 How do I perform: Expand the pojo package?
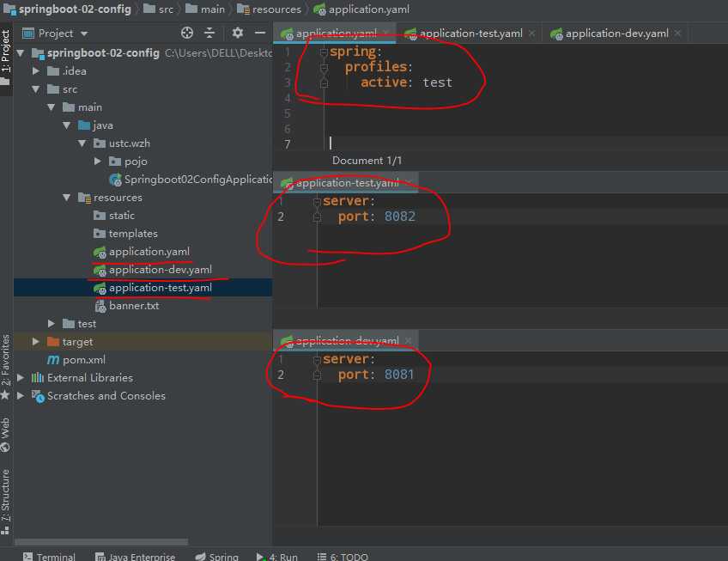(98, 162)
